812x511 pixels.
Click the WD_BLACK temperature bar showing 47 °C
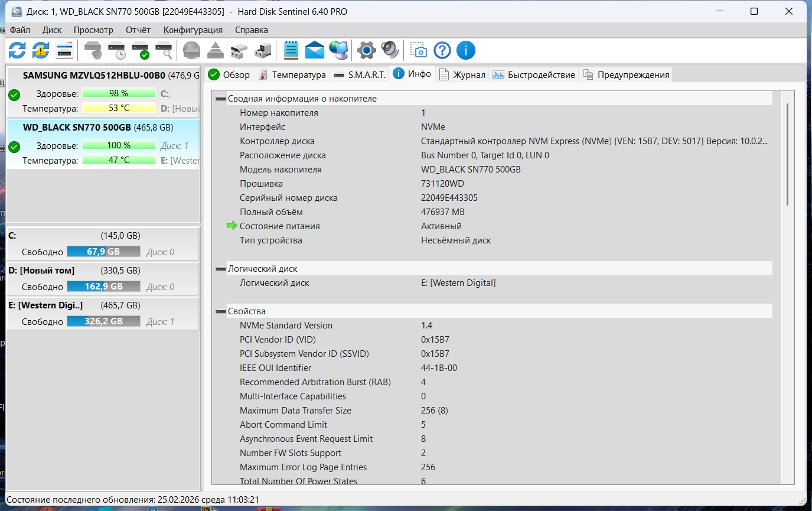(x=119, y=160)
